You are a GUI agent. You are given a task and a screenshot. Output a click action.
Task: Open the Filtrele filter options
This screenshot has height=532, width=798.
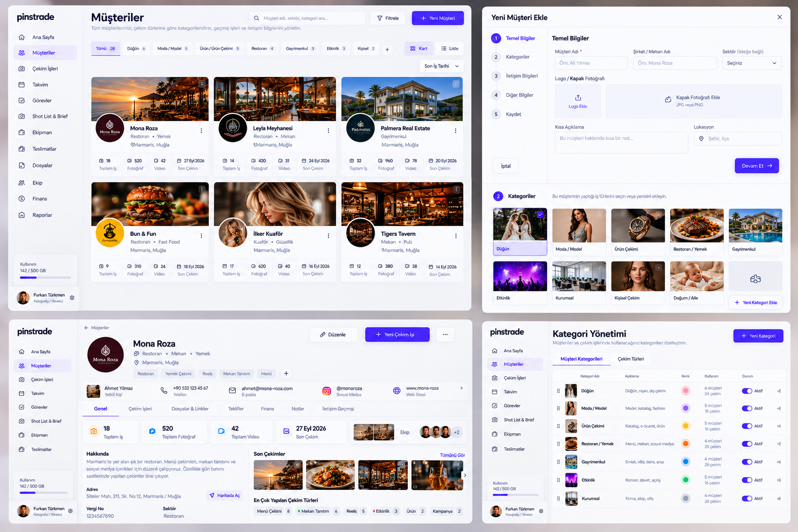[x=388, y=18]
